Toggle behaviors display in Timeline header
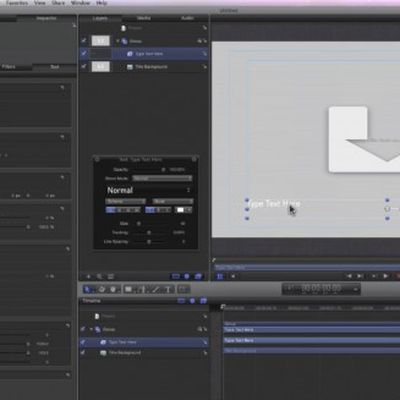The width and height of the screenshot is (400, 400). coord(192,301)
